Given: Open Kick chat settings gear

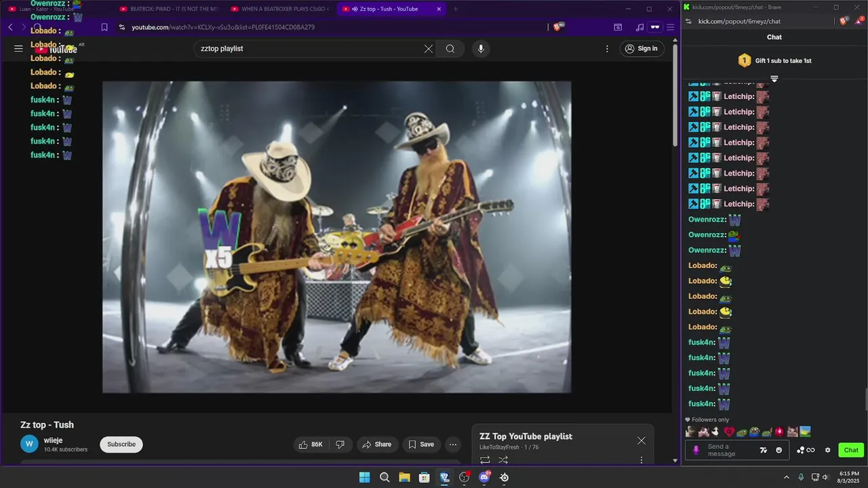Looking at the screenshot, I should [827, 450].
